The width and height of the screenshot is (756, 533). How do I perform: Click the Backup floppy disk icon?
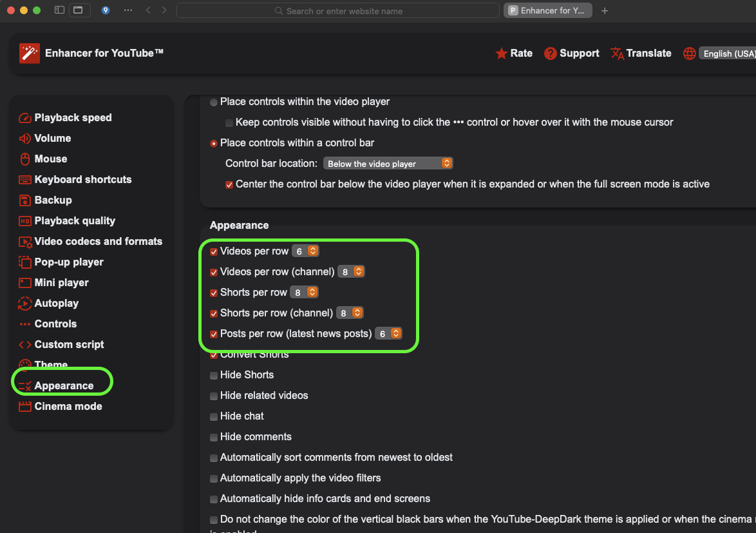coord(25,200)
